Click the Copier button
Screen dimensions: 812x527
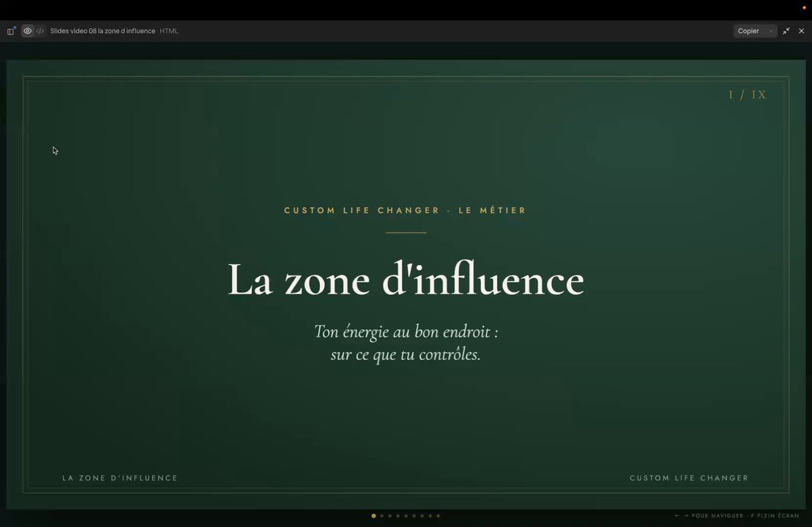(x=748, y=31)
